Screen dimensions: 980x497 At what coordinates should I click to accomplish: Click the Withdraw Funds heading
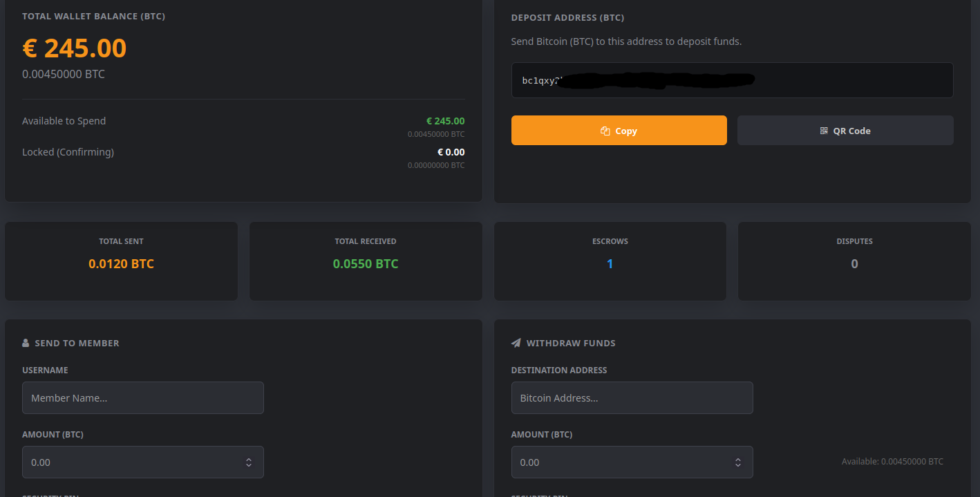571,343
